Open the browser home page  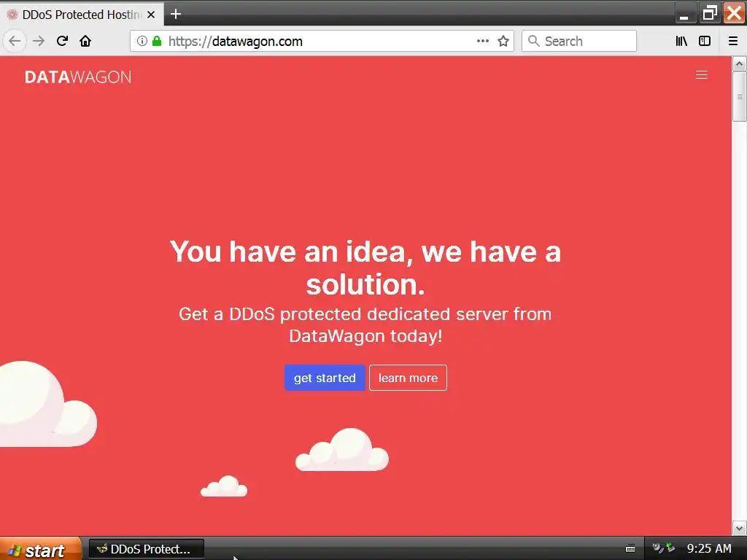coord(85,41)
